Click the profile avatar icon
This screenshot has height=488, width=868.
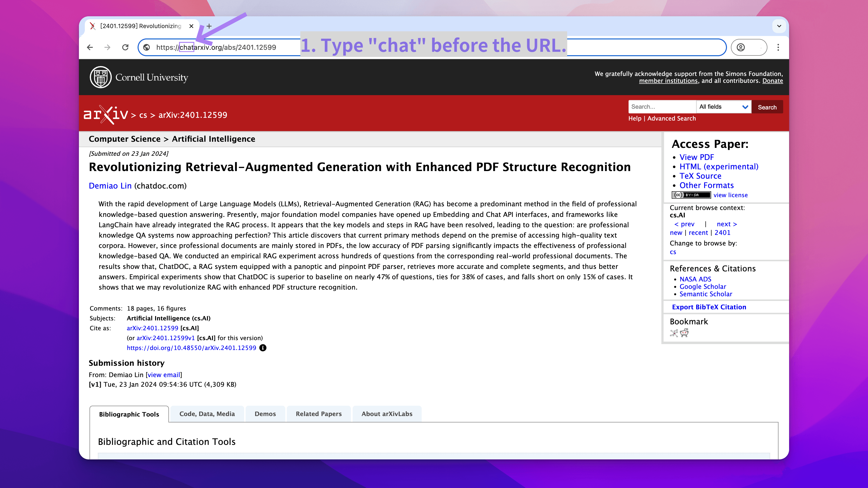coord(741,48)
